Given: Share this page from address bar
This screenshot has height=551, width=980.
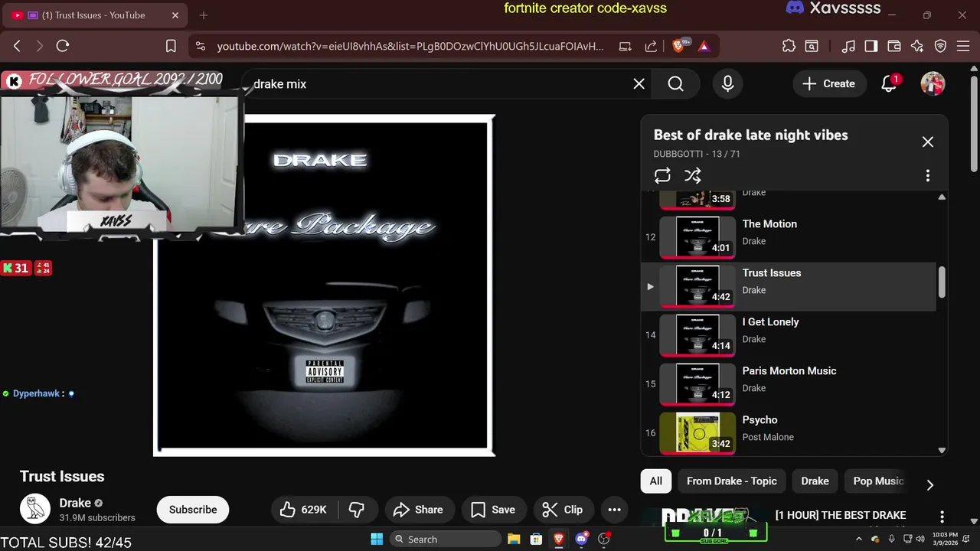Looking at the screenshot, I should 651,46.
